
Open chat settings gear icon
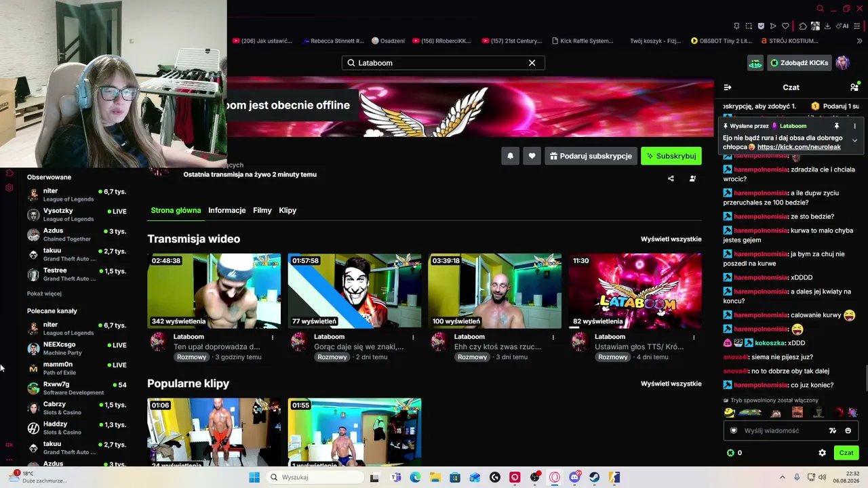point(822,453)
